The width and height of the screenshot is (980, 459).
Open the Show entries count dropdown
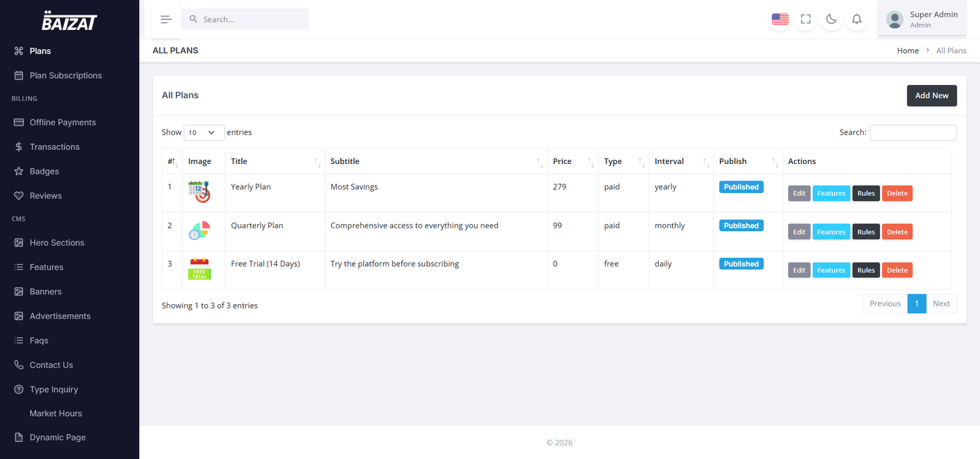[203, 133]
